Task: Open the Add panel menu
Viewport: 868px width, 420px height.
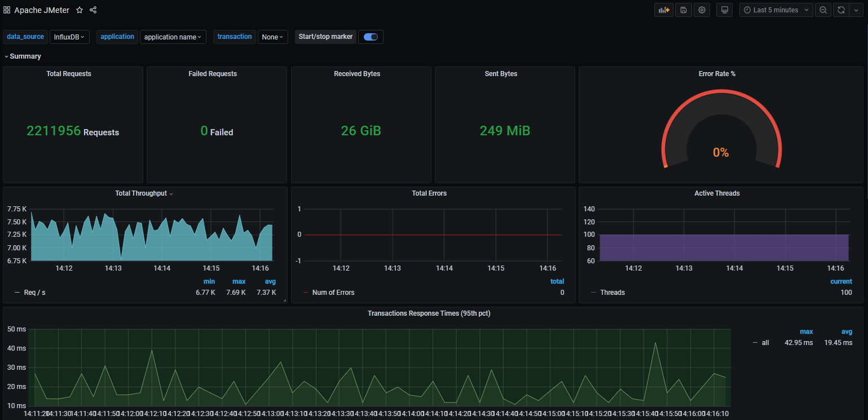Action: pos(663,10)
